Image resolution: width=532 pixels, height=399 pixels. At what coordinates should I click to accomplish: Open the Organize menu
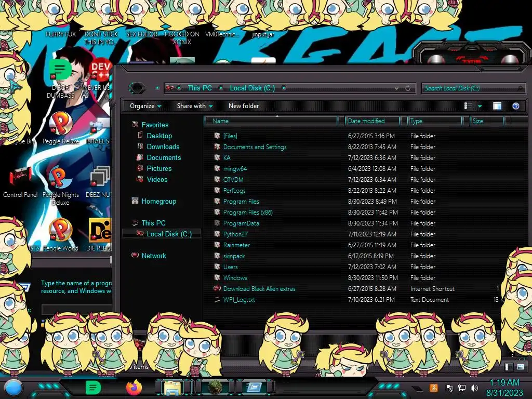point(145,106)
